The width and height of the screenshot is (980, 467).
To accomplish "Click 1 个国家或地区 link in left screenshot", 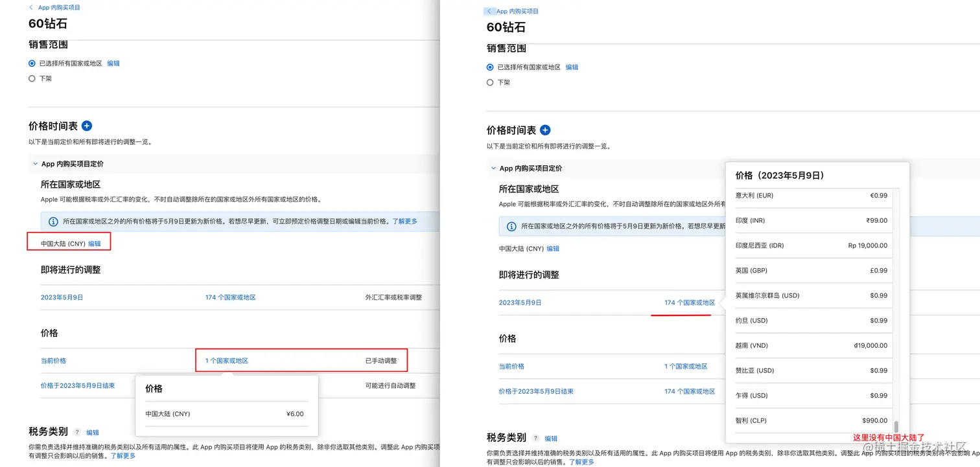I will pos(227,361).
